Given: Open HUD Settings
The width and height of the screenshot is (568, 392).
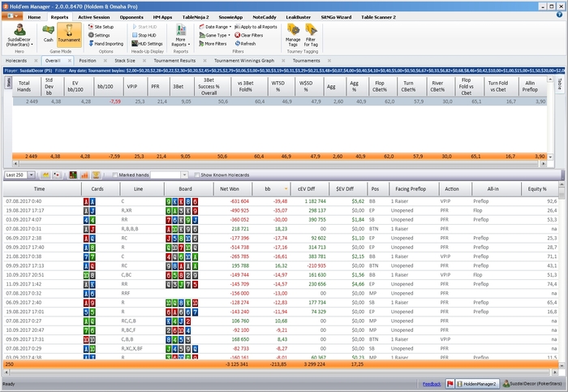Looking at the screenshot, I should 147,44.
